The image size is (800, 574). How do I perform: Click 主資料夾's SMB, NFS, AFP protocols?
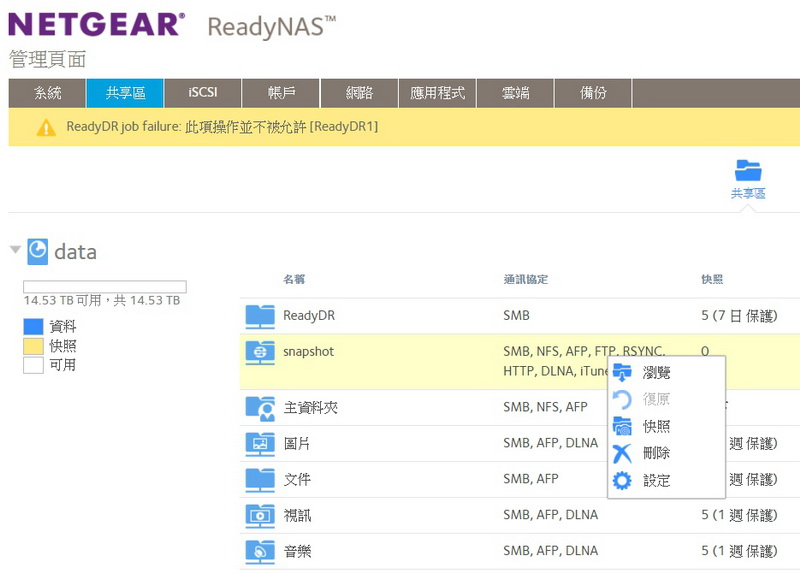click(x=545, y=407)
